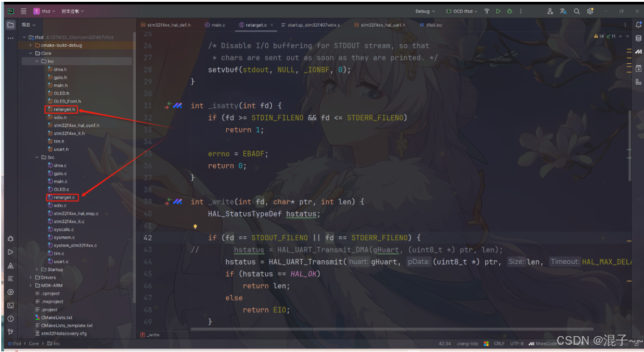Open the Notifications bell
This screenshot has height=352, width=644.
tap(639, 25)
